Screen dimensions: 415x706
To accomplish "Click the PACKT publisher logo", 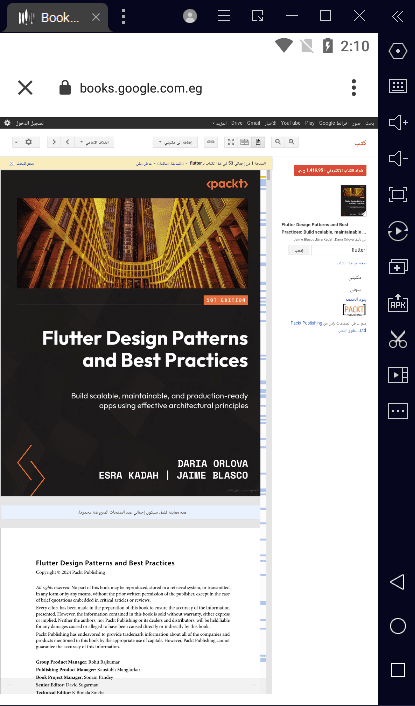I will coord(354,309).
